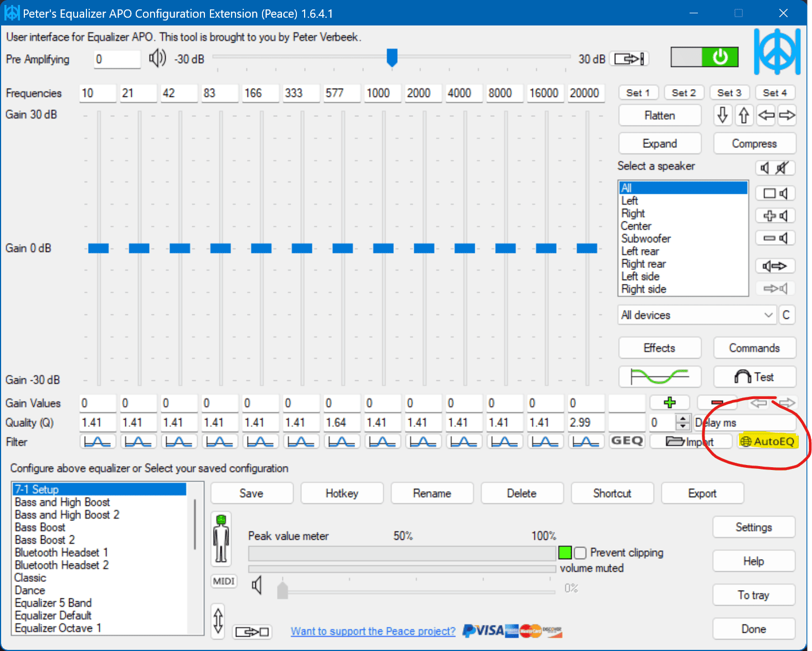Start the headphone Test tone
The height and width of the screenshot is (651, 812).
pos(754,376)
